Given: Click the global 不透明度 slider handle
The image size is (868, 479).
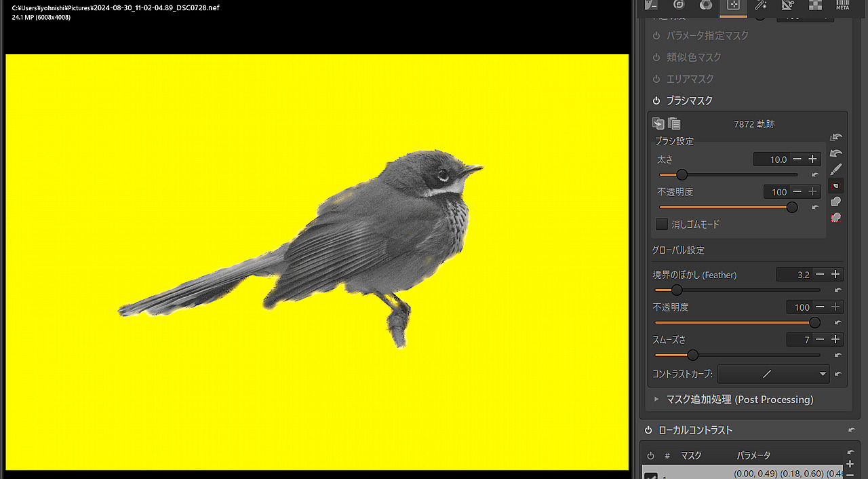Looking at the screenshot, I should pos(814,323).
